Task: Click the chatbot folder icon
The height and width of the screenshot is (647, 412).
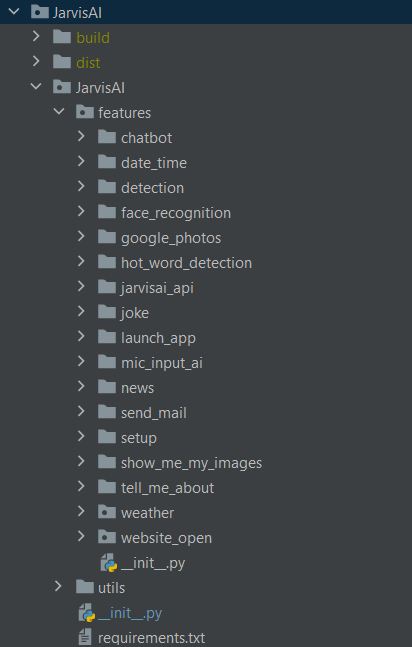Action: tap(107, 137)
